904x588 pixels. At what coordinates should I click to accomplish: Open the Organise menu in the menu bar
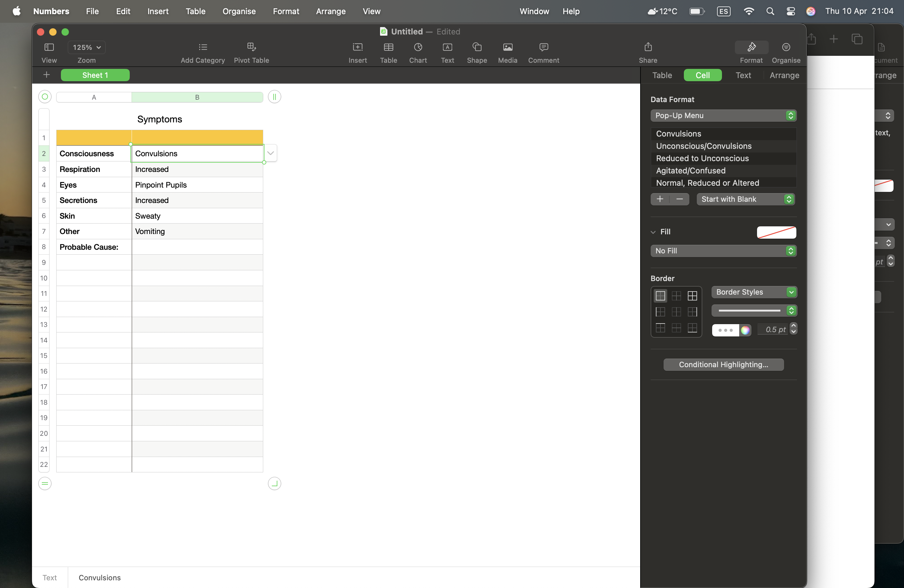239,11
